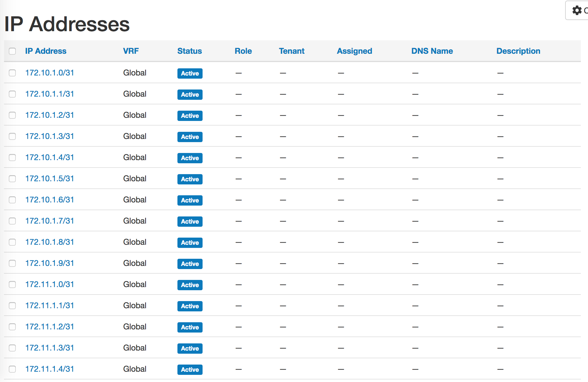Sort by the Tenant column header
This screenshot has width=588, height=382.
tap(291, 51)
